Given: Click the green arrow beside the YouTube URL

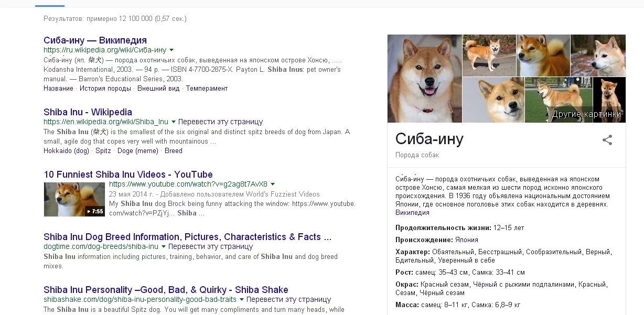Looking at the screenshot, I should click(273, 184).
